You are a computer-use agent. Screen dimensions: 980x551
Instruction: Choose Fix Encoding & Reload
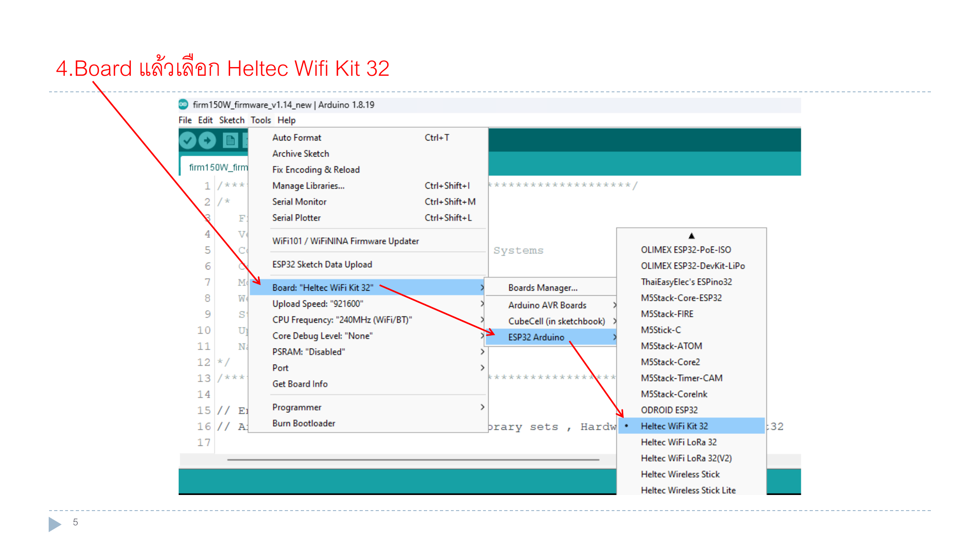coord(368,170)
